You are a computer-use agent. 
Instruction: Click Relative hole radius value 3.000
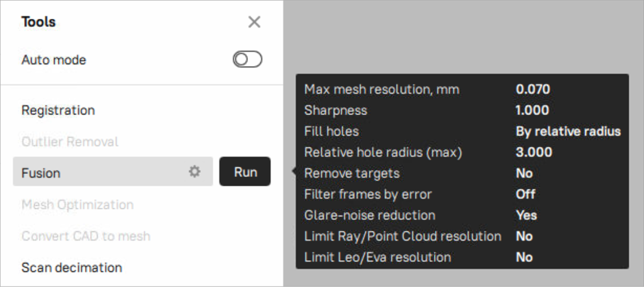pyautogui.click(x=534, y=152)
